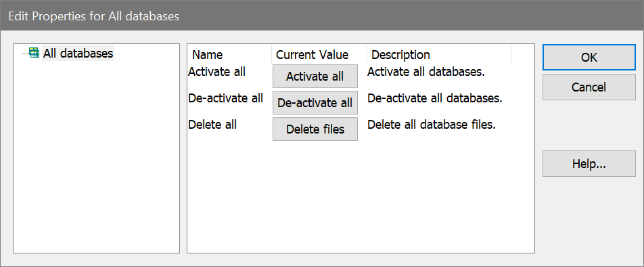Click the Description column header
Image resolution: width=644 pixels, height=267 pixels.
439,55
